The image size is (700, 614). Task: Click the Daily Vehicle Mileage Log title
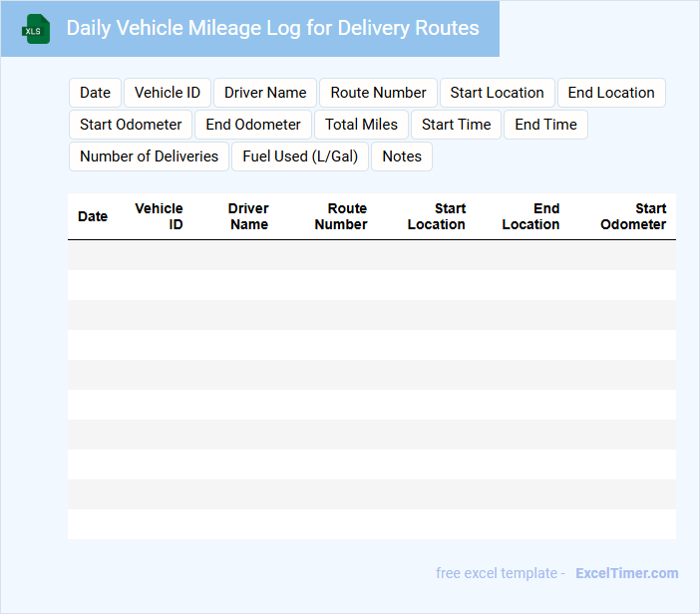(272, 28)
